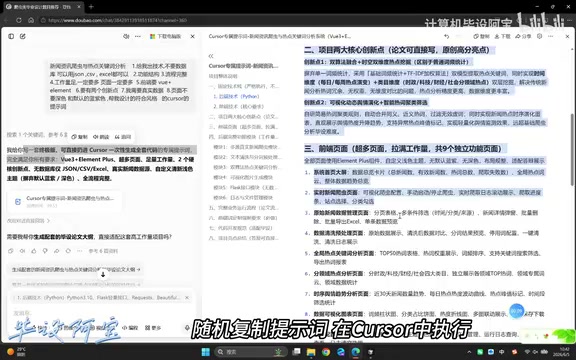The height and width of the screenshot is (360, 576).
Task: Click the scroll-to-bottom down arrow button
Action: point(103,274)
